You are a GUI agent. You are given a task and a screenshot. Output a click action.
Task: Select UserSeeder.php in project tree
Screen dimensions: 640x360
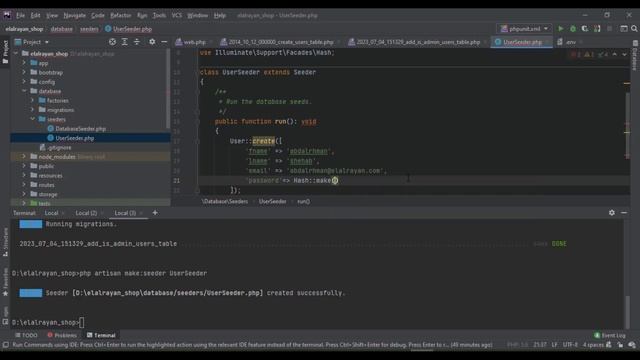[75, 138]
